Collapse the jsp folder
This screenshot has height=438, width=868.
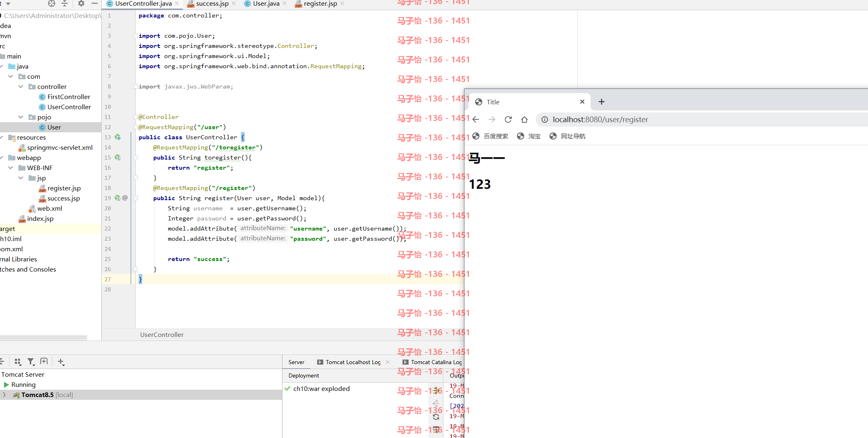pos(21,178)
